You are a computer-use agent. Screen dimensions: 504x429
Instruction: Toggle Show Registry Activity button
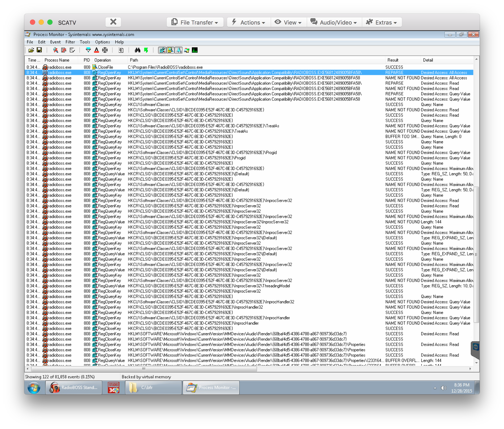point(162,50)
